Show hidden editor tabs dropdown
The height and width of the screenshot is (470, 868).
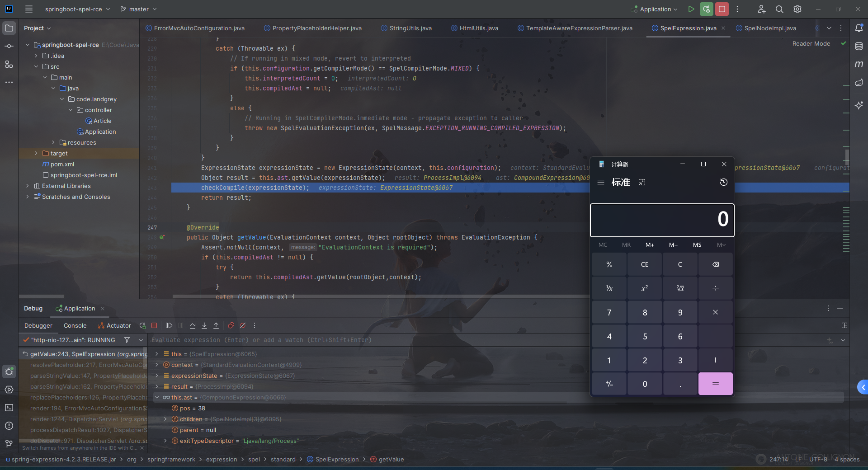coord(829,28)
